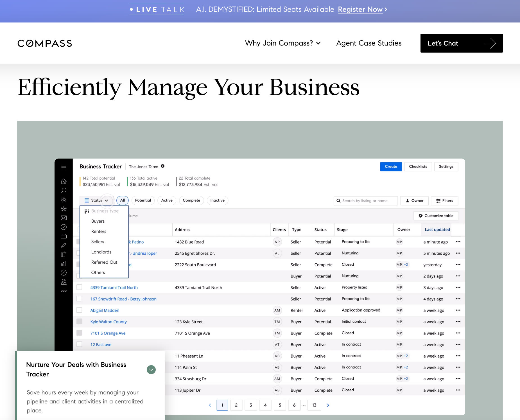Viewport: 520px width, 420px height.
Task: Go to page 3 in pagination
Action: click(251, 405)
